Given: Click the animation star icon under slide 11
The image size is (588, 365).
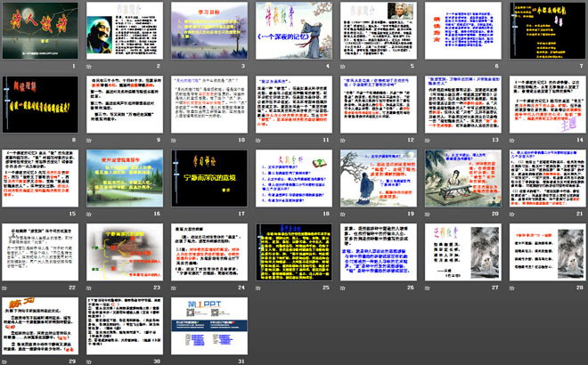Looking at the screenshot, I should (258, 140).
